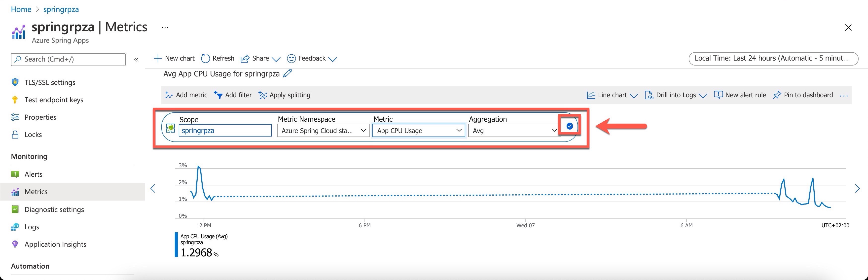868x280 pixels.
Task: Open the Line chart type dropdown
Action: pyautogui.click(x=612, y=95)
